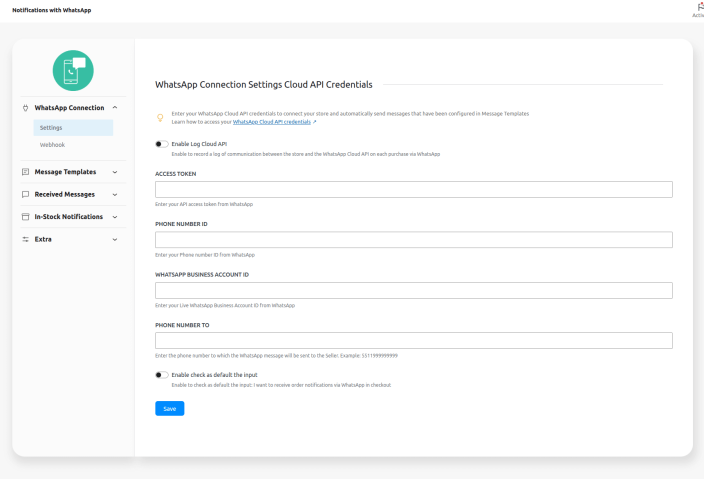This screenshot has width=704, height=479.
Task: Click the plug icon beside WhatsApp Connection
Action: click(x=25, y=107)
